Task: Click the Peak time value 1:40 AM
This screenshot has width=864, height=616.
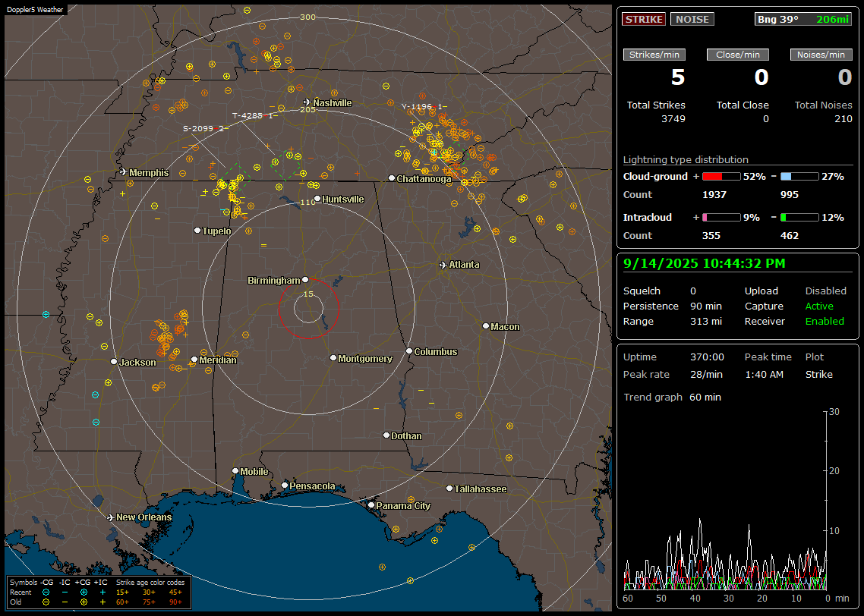Action: coord(764,374)
